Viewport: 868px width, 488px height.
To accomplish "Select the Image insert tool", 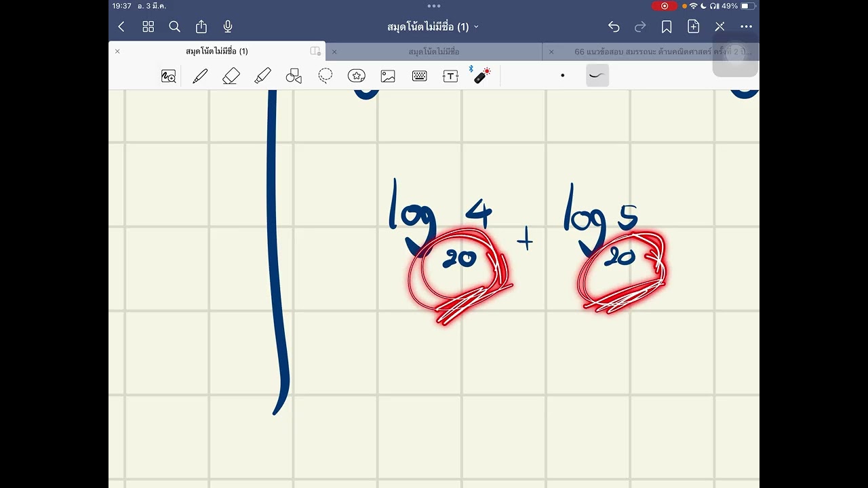I will (x=388, y=76).
